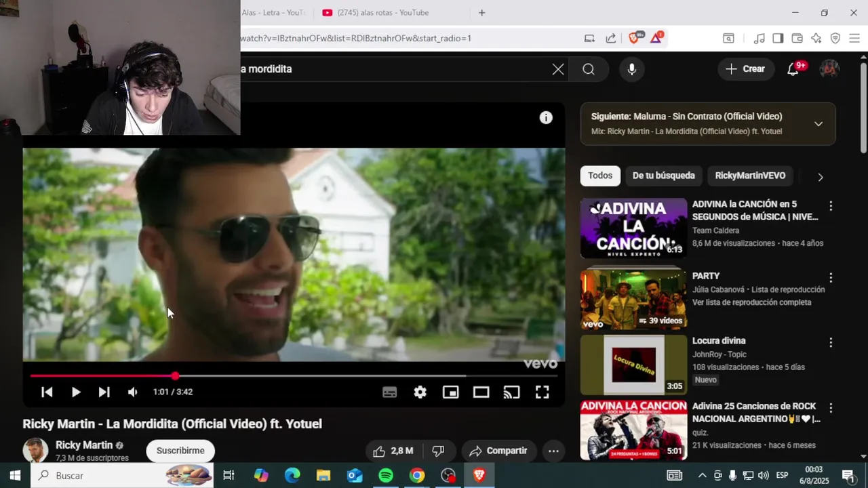Collapse the Siguiente mix playlist panel
This screenshot has height=488, width=868.
(x=818, y=124)
